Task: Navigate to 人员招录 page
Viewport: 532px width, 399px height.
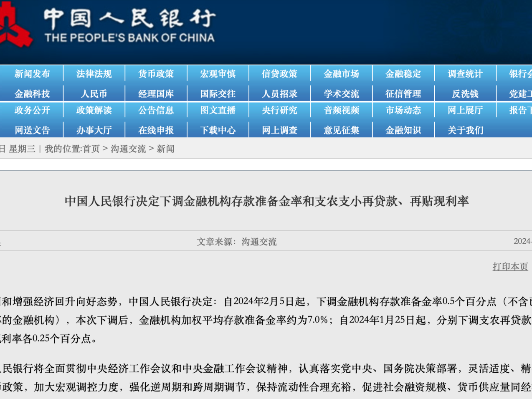Action: pyautogui.click(x=279, y=94)
